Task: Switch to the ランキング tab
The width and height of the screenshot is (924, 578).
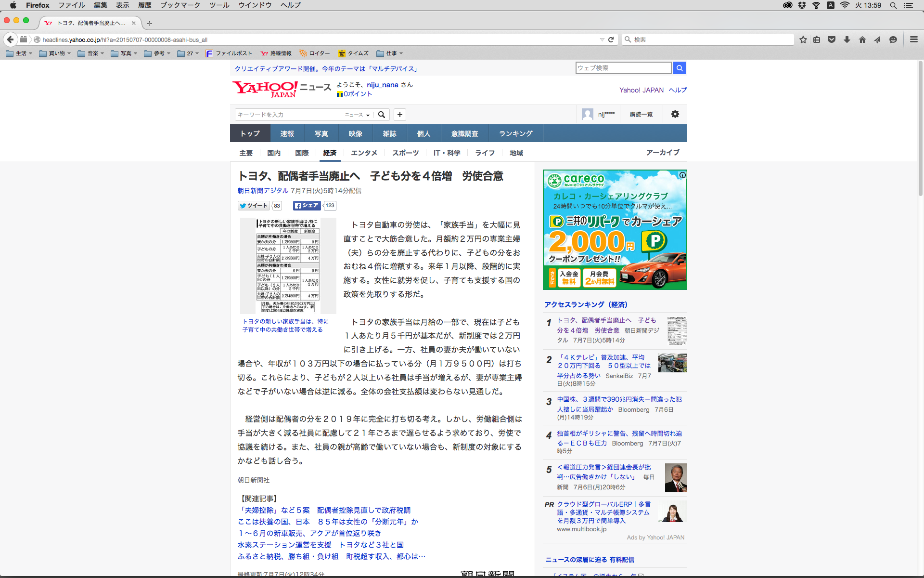Action: tap(515, 133)
